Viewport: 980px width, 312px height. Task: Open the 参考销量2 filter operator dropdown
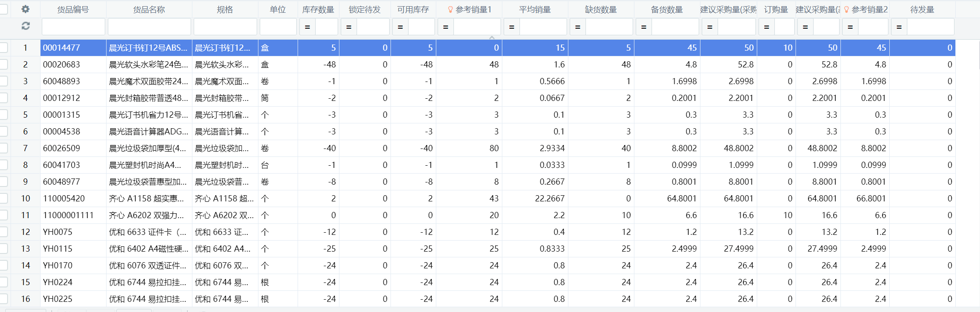coord(850,27)
